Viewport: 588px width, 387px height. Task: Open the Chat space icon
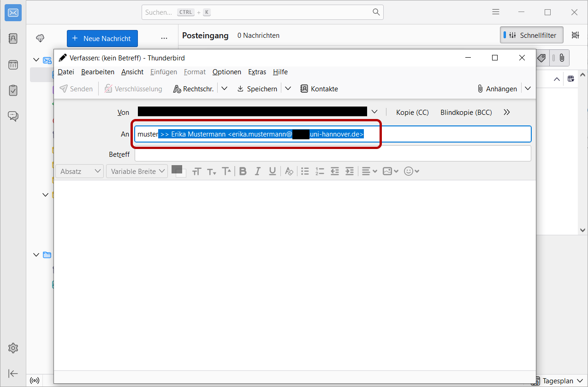click(13, 116)
